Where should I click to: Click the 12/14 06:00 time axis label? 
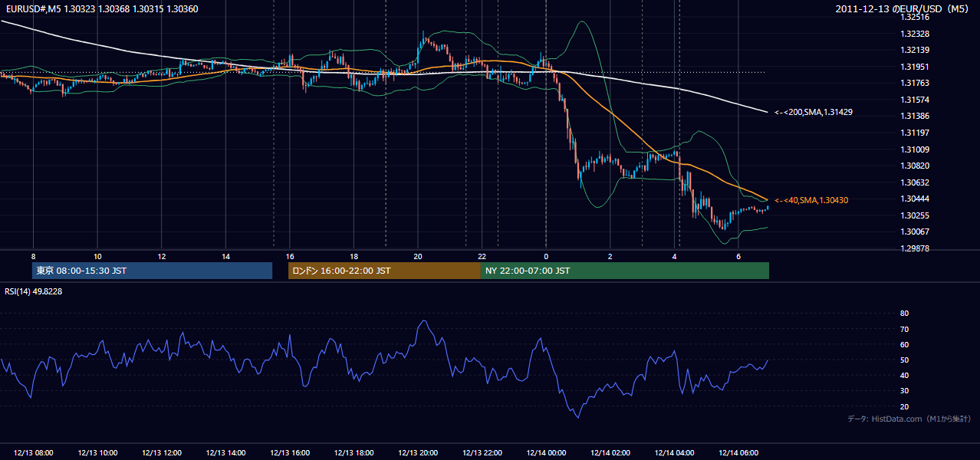(738, 452)
